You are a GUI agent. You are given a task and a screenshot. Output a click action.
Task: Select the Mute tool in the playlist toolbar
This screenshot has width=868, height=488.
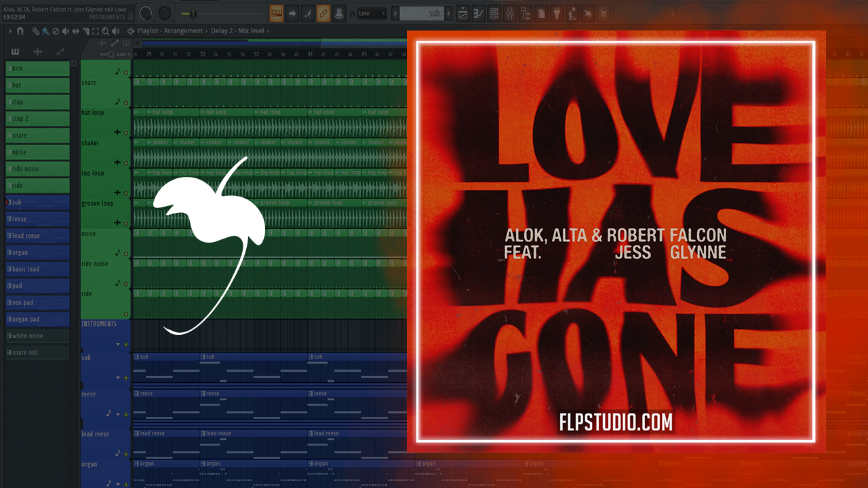point(65,31)
